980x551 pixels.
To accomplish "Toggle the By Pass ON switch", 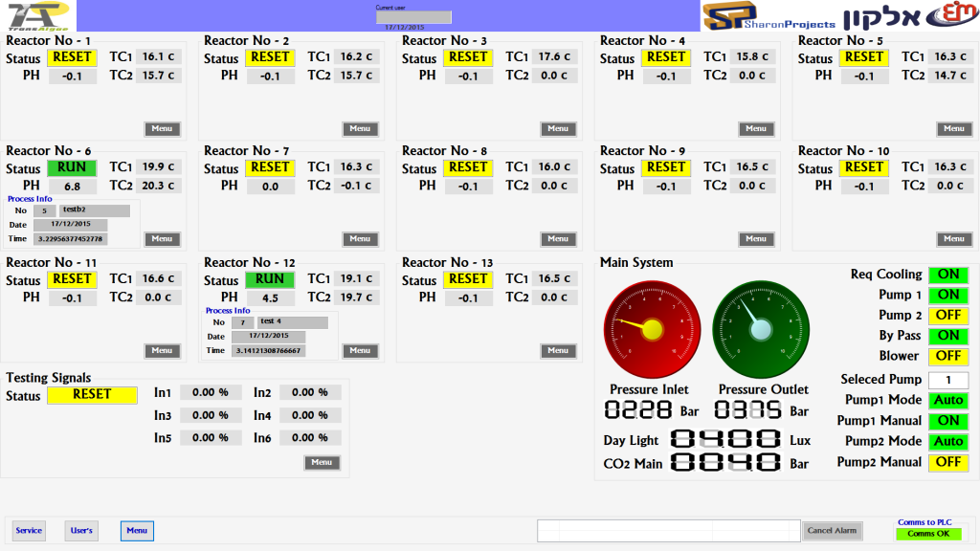I will coord(948,336).
